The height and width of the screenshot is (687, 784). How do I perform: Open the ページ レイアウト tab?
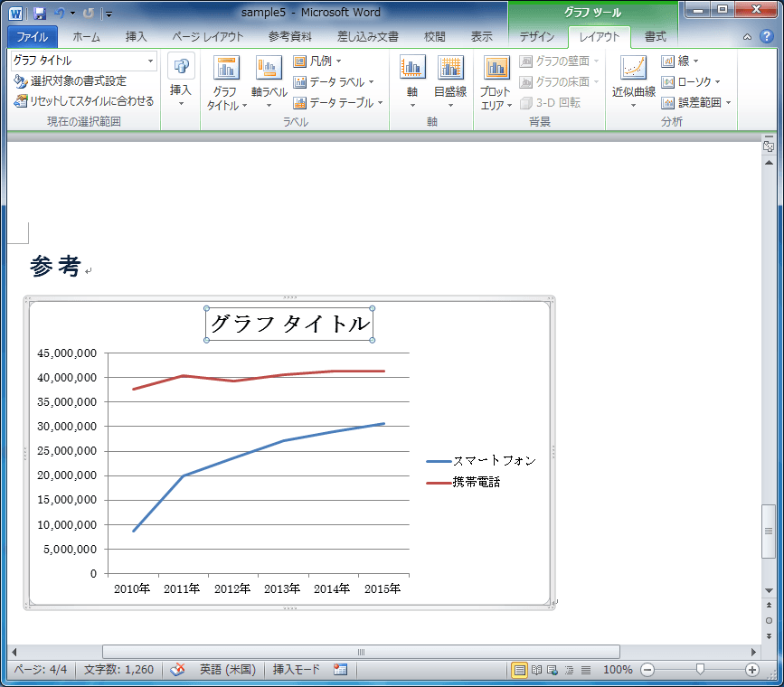[x=207, y=37]
